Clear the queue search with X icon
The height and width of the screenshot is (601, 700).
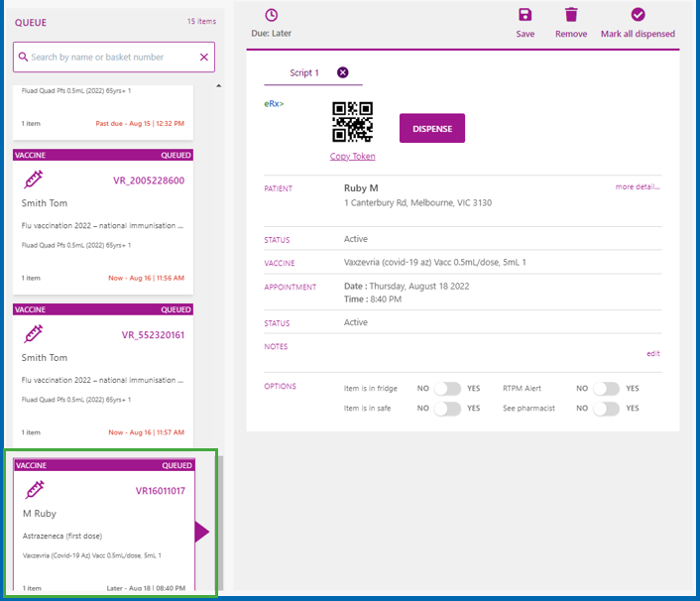204,57
